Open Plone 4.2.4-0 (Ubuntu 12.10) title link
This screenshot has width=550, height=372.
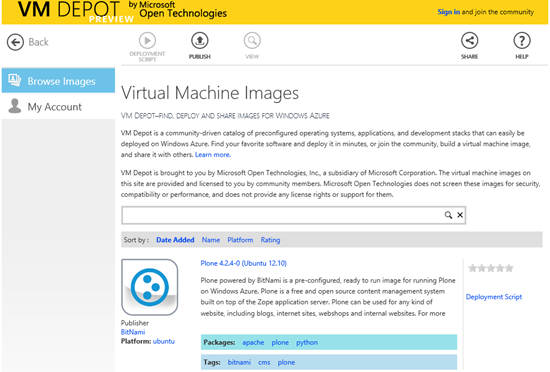(x=243, y=263)
